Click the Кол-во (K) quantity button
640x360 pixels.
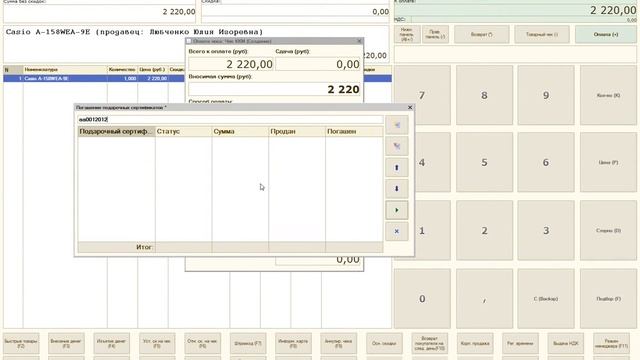(x=608, y=95)
